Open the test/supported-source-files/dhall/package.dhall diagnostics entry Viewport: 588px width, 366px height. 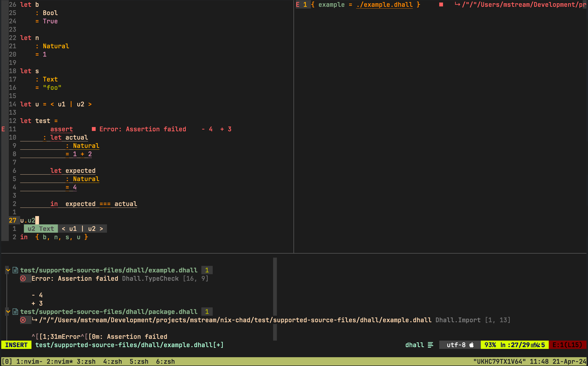pos(109,312)
